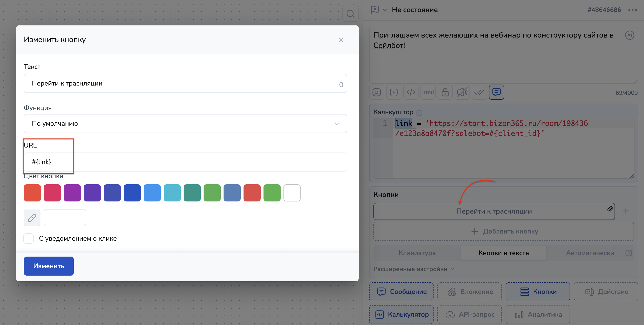Click the '+ Добавить кнопку' button
The height and width of the screenshot is (325, 644).
[x=503, y=231]
